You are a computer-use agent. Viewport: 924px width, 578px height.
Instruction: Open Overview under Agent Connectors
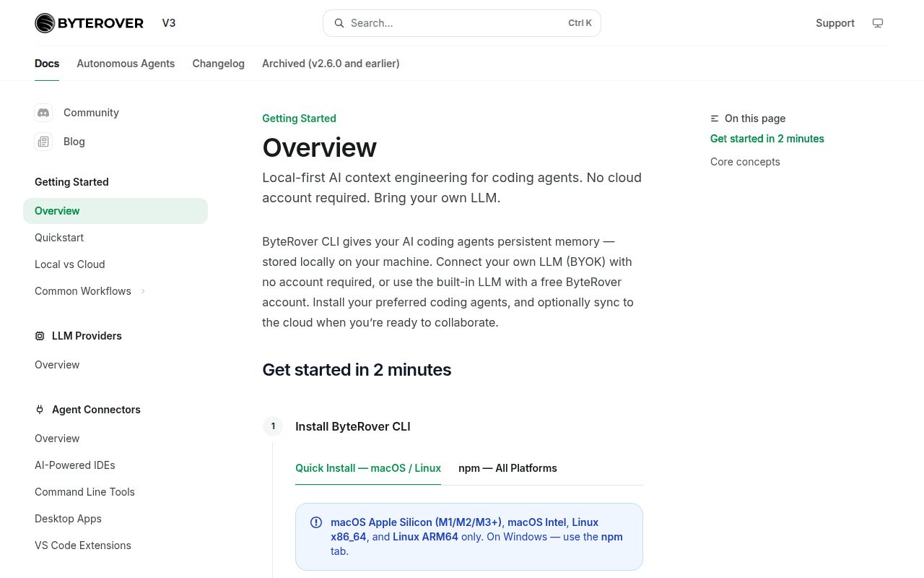pyautogui.click(x=57, y=439)
